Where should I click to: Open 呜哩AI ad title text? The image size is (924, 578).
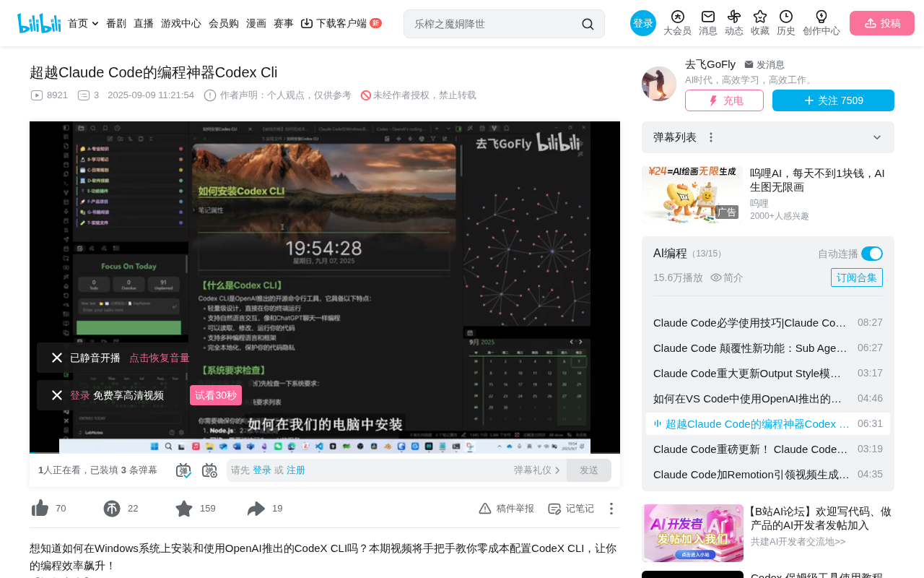[x=817, y=180]
